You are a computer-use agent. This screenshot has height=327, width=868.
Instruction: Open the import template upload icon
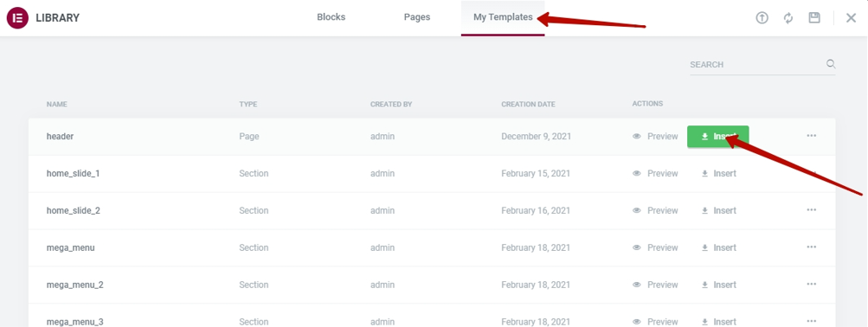point(762,17)
